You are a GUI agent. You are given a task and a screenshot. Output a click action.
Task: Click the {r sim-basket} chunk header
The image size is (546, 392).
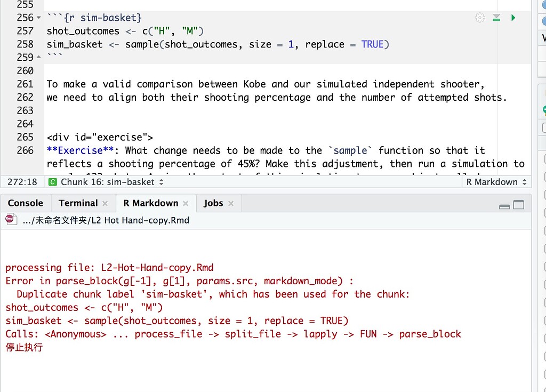pyautogui.click(x=94, y=18)
